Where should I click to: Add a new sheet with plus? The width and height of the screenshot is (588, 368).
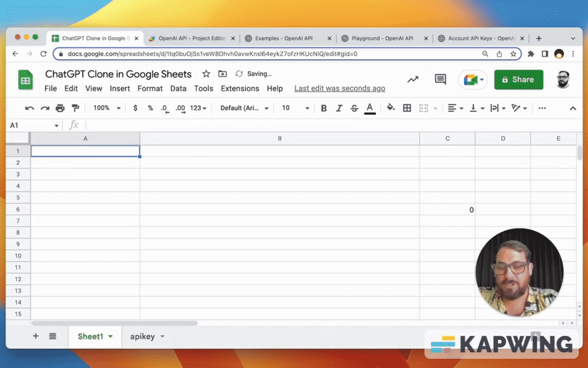(35, 336)
